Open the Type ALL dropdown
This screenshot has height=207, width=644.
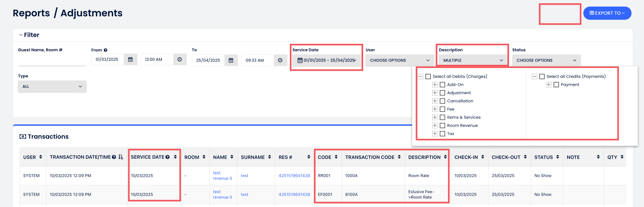(52, 86)
